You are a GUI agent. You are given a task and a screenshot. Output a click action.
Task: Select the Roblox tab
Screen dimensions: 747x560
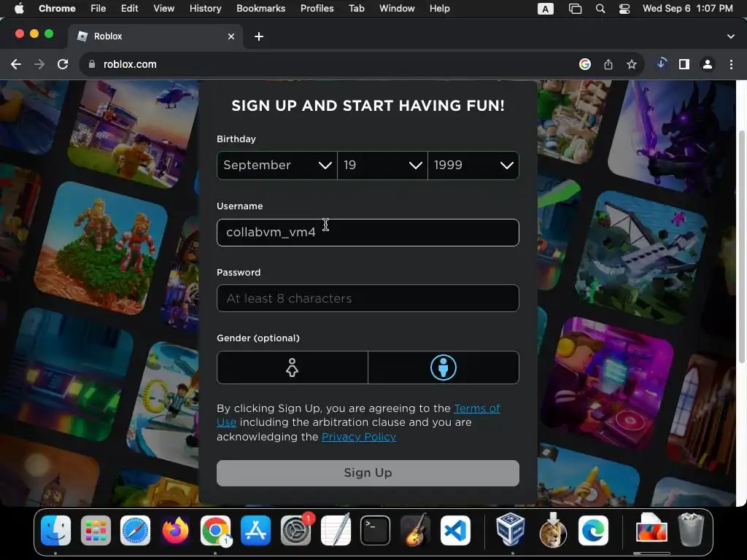click(155, 36)
